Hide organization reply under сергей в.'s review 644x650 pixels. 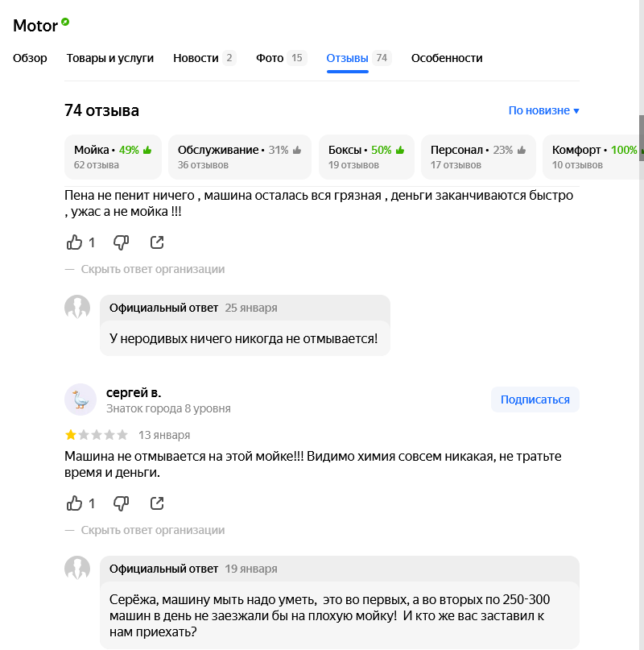(x=152, y=530)
